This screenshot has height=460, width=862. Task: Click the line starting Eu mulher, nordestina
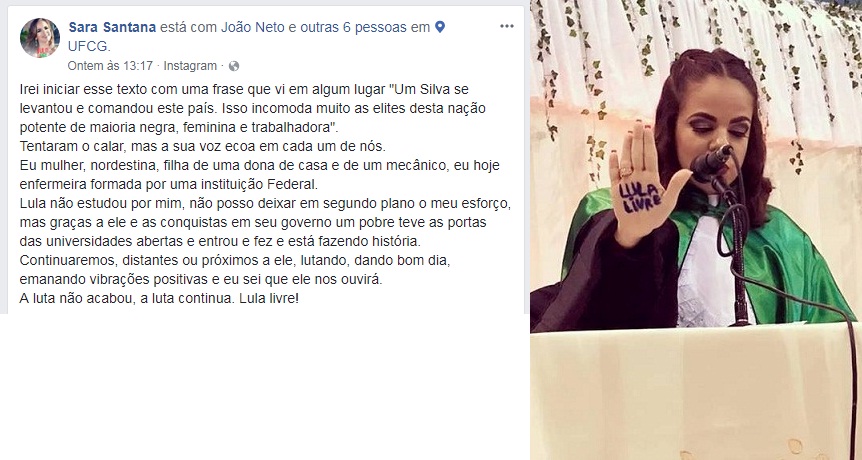(x=259, y=165)
